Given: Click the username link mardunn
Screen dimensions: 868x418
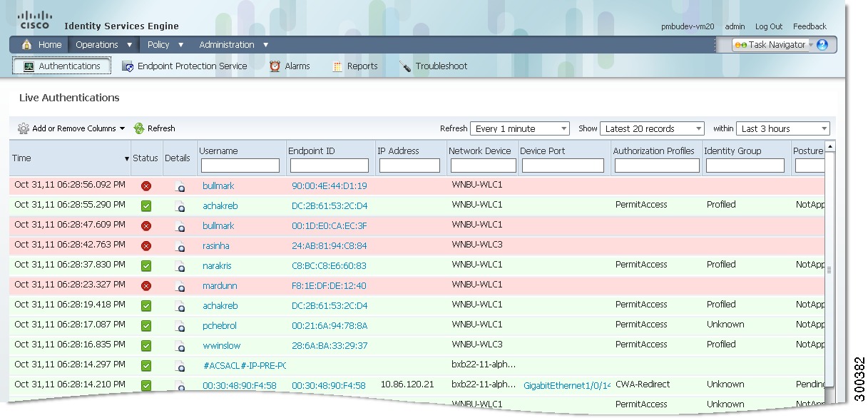Looking at the screenshot, I should [220, 286].
